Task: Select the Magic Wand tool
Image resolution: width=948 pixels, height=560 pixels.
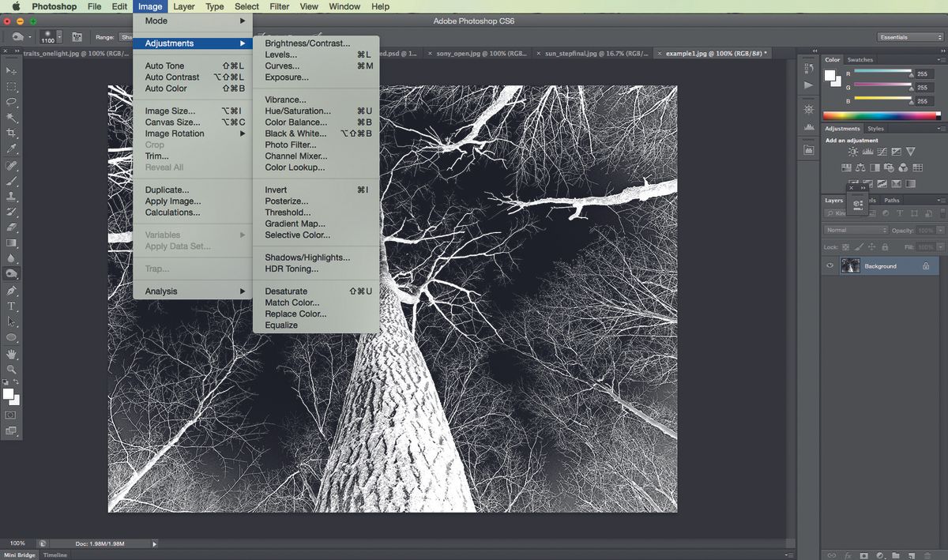Action: point(11,118)
